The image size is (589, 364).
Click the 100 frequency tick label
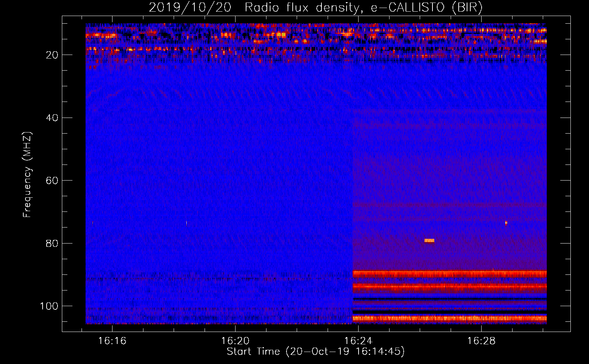coord(49,306)
